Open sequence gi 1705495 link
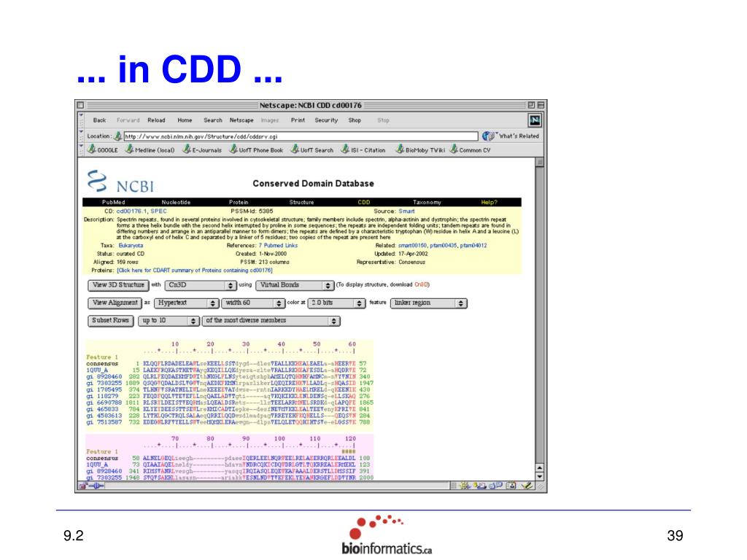The height and width of the screenshot is (560, 747). [x=104, y=389]
